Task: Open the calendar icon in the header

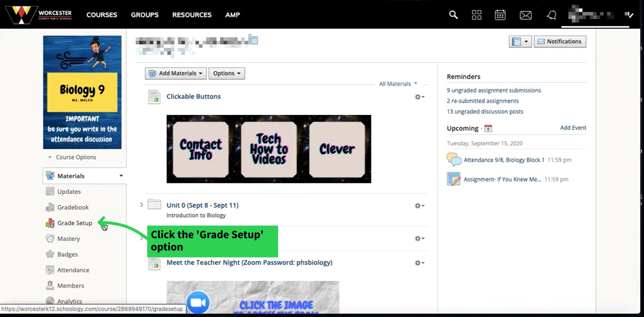Action: (x=500, y=15)
